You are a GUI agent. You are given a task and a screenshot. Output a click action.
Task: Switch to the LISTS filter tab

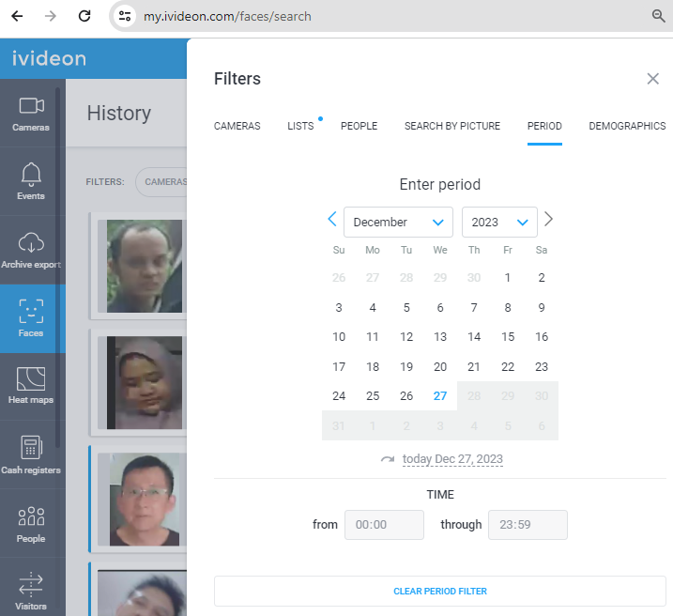[x=300, y=126]
